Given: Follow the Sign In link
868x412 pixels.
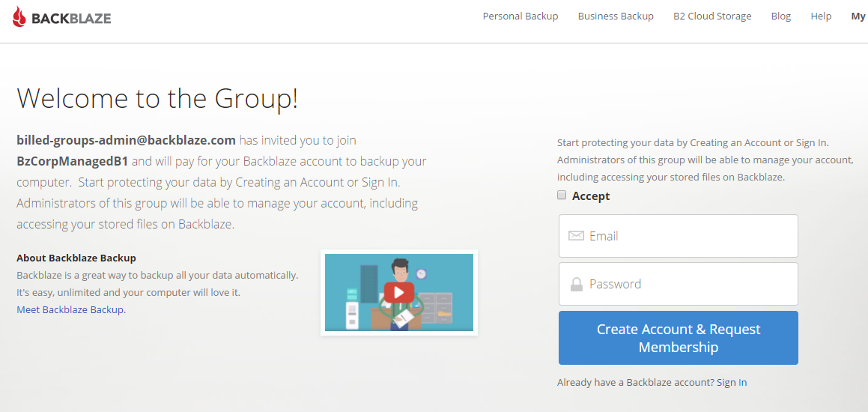Looking at the screenshot, I should pyautogui.click(x=732, y=383).
